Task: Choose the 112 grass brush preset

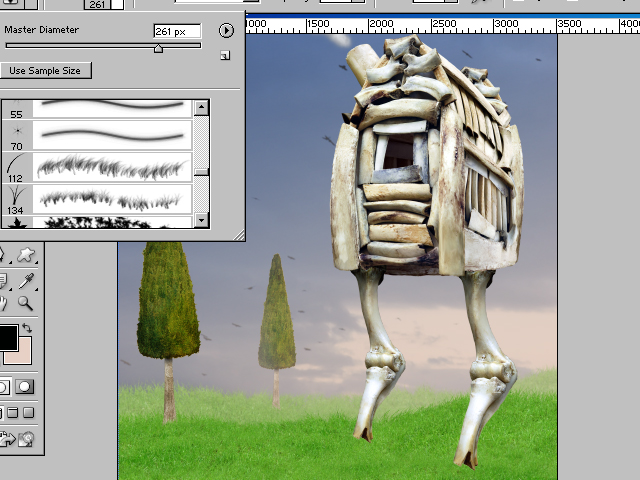Action: click(112, 165)
